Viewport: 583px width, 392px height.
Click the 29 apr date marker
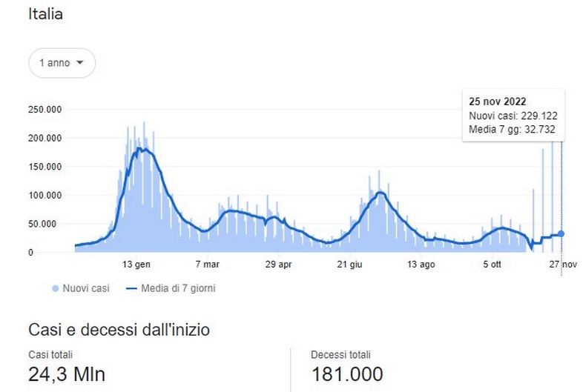[x=279, y=265]
